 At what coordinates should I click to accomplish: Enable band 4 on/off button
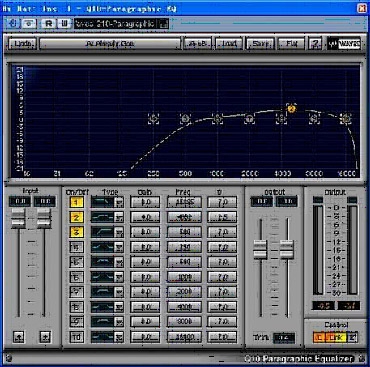click(x=76, y=247)
